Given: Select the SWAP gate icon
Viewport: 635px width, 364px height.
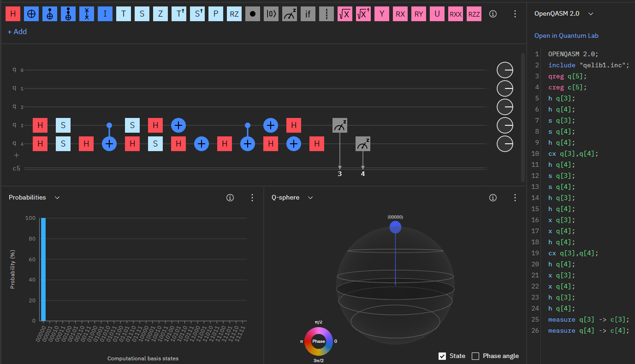Looking at the screenshot, I should [x=87, y=14].
